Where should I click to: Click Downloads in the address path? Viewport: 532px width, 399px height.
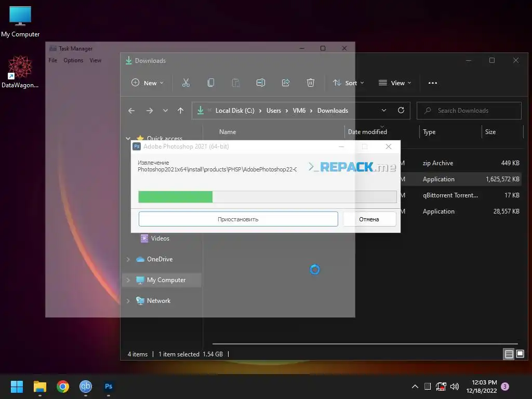[332, 111]
